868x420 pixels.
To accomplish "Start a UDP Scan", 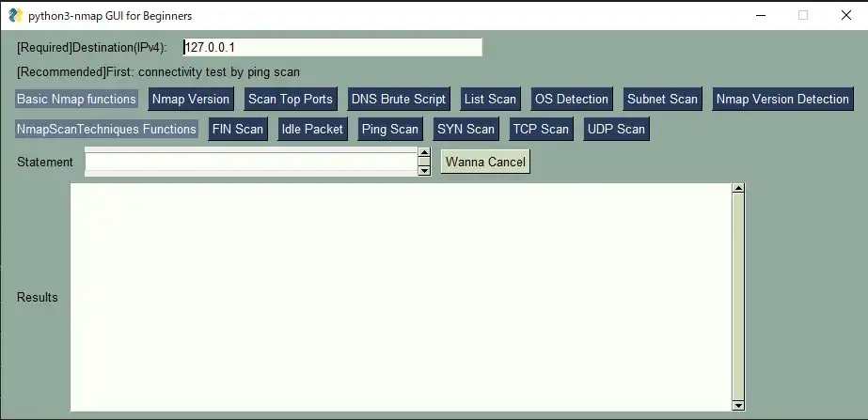I will (x=616, y=129).
